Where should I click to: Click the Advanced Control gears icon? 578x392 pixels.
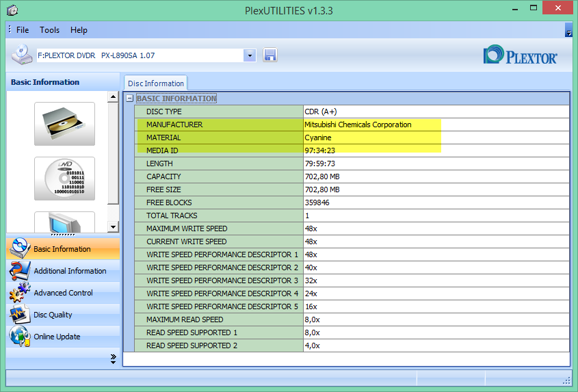pyautogui.click(x=20, y=293)
